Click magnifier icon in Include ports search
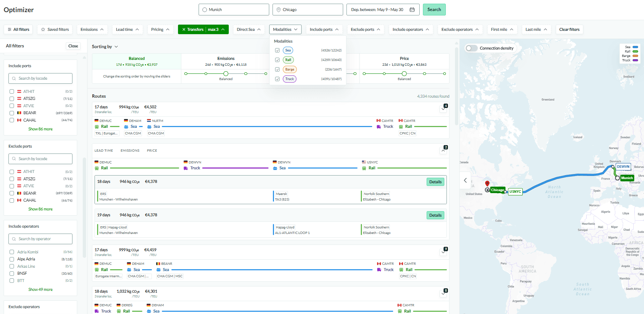 (14, 78)
